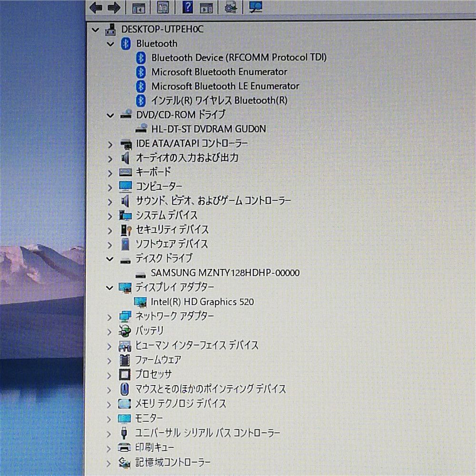This screenshot has width=476, height=476.
Task: Collapse the Bluetooth category
Action: click(x=110, y=44)
